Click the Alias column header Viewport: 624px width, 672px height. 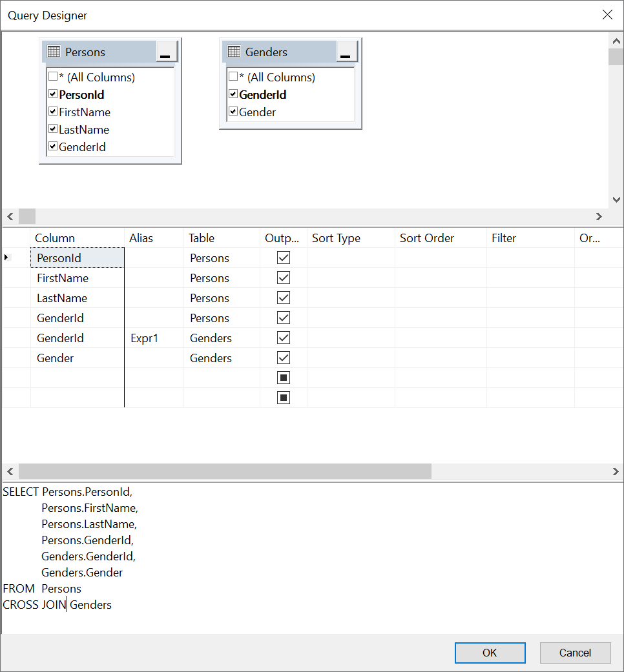154,238
